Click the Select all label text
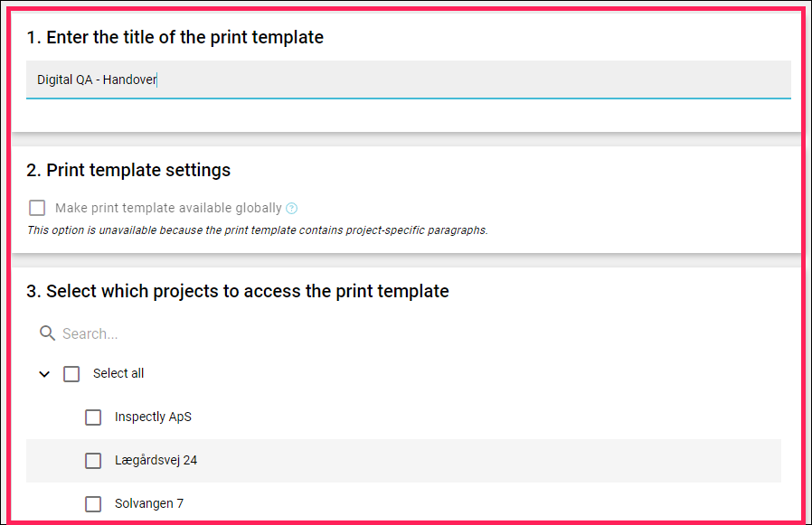812x525 pixels. coord(118,373)
